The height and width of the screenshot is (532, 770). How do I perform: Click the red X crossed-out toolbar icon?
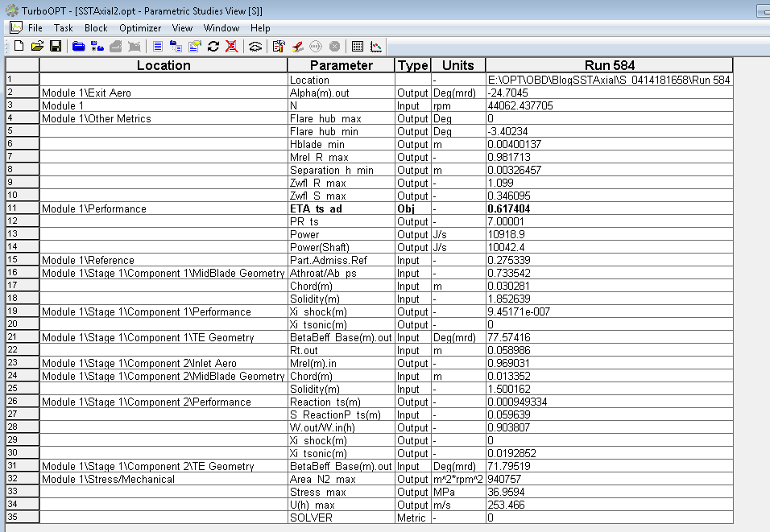point(231,47)
